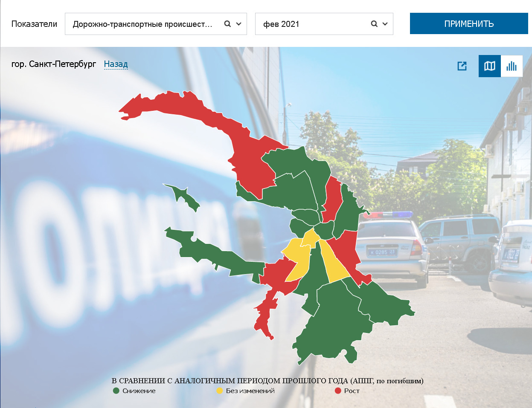
Task: Go back via the 'Назад' link
Action: [116, 64]
